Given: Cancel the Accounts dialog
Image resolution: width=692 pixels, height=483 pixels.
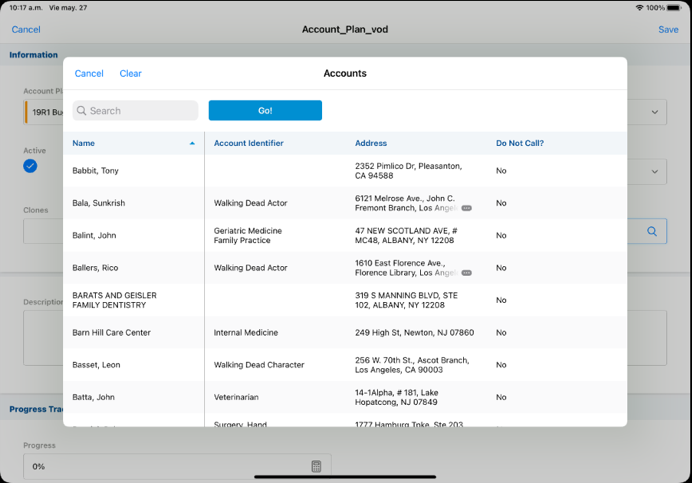Looking at the screenshot, I should 89,73.
